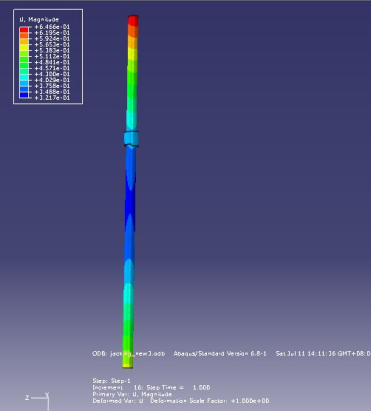The image size is (372, 412).
Task: Pick the yellow legend color band
Action: (x=24, y=47)
